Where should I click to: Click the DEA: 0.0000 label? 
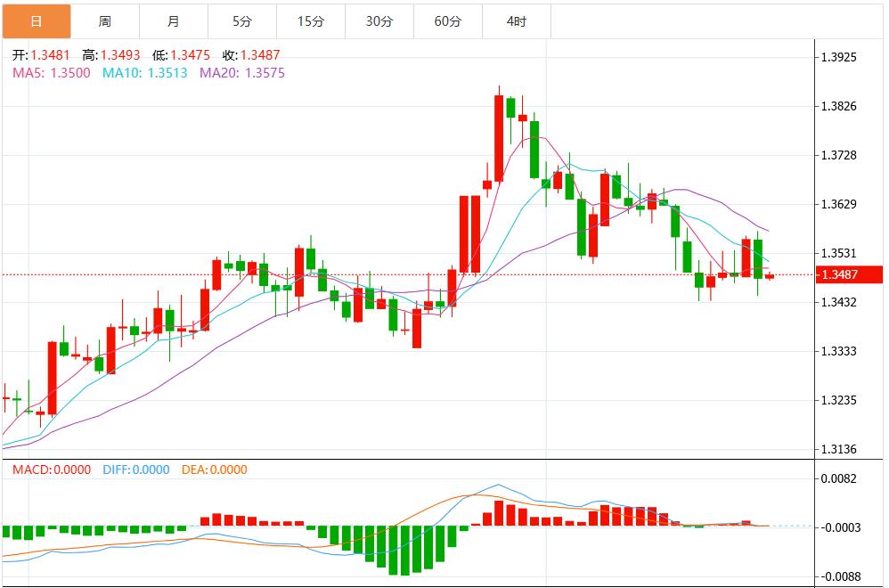click(214, 470)
